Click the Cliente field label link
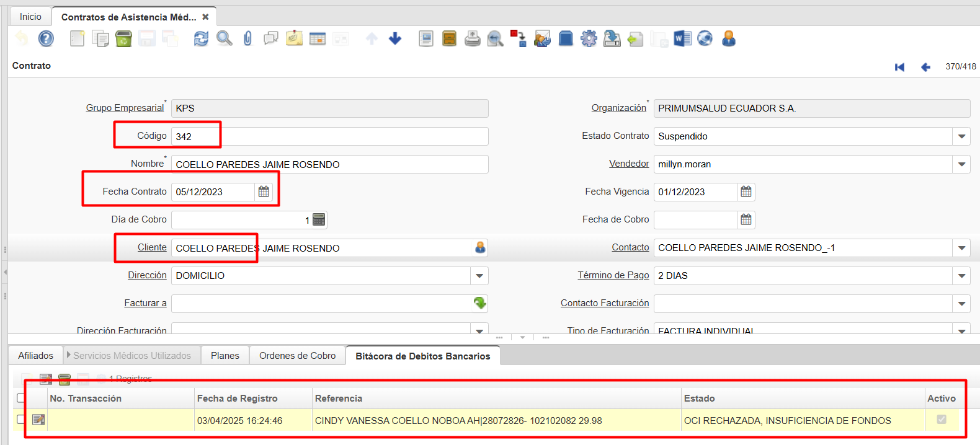Screen dimensions: 980x445 (152, 247)
